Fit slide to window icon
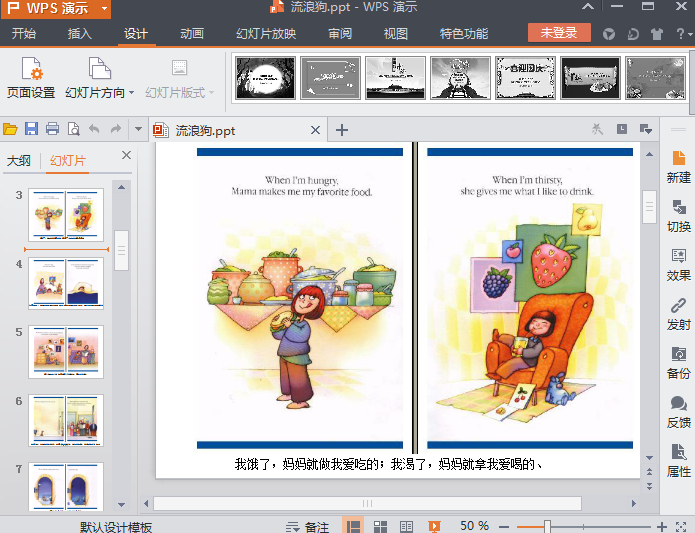The height and width of the screenshot is (533, 695). click(681, 527)
